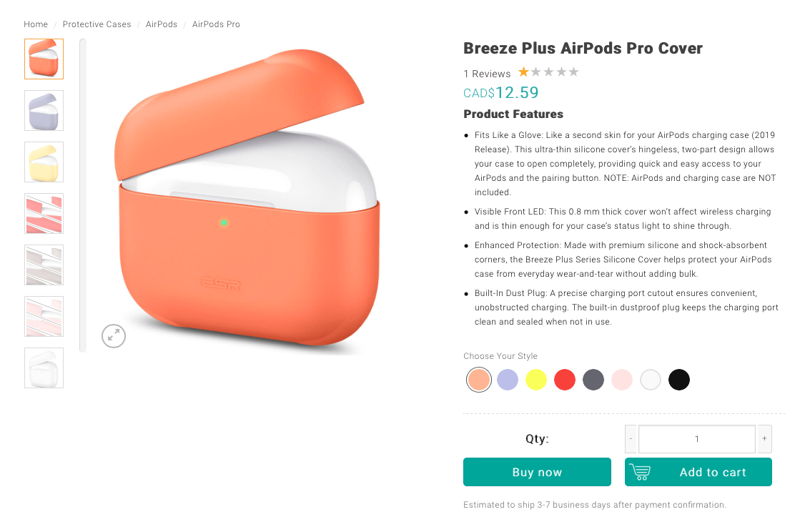The height and width of the screenshot is (532, 800).
Task: Click the quantity input field
Action: click(696, 438)
